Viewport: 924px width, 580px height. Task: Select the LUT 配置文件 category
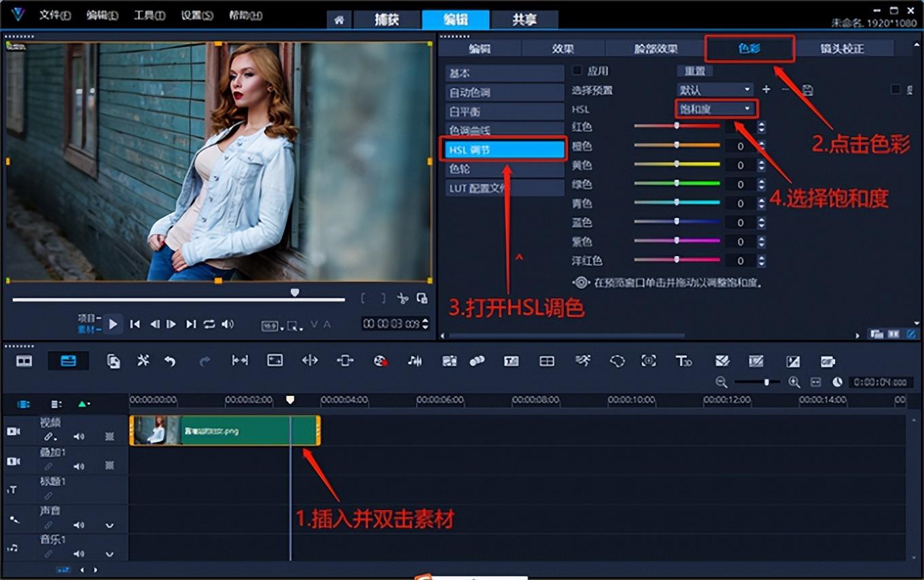pyautogui.click(x=505, y=188)
